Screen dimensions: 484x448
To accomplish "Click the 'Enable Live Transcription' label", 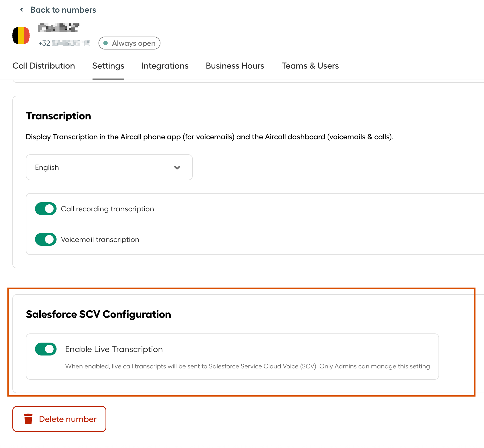I will click(x=114, y=349).
